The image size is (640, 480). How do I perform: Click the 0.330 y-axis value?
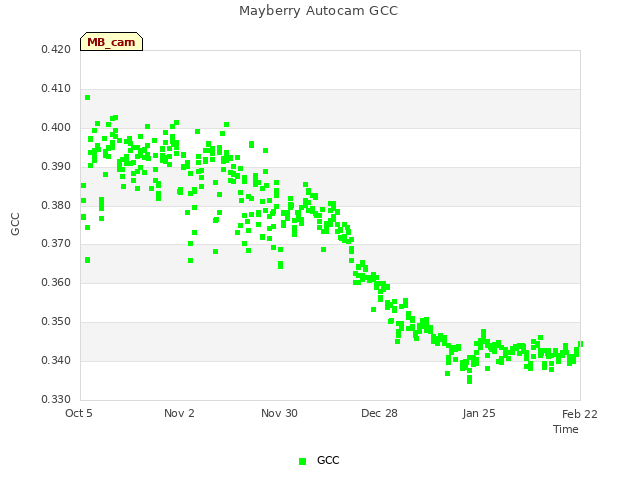[56, 399]
